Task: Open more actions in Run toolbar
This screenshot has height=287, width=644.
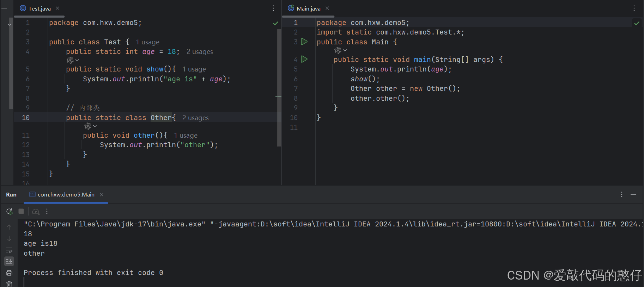Action: click(47, 211)
